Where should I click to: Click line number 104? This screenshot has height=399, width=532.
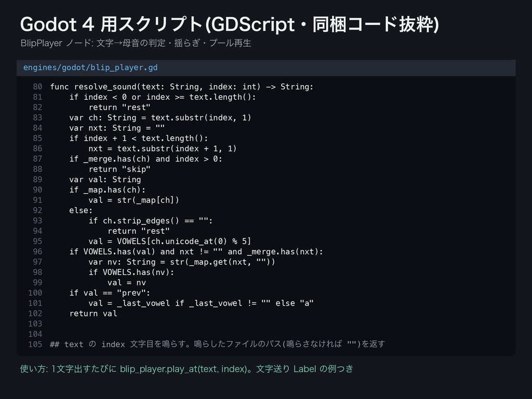[35, 334]
